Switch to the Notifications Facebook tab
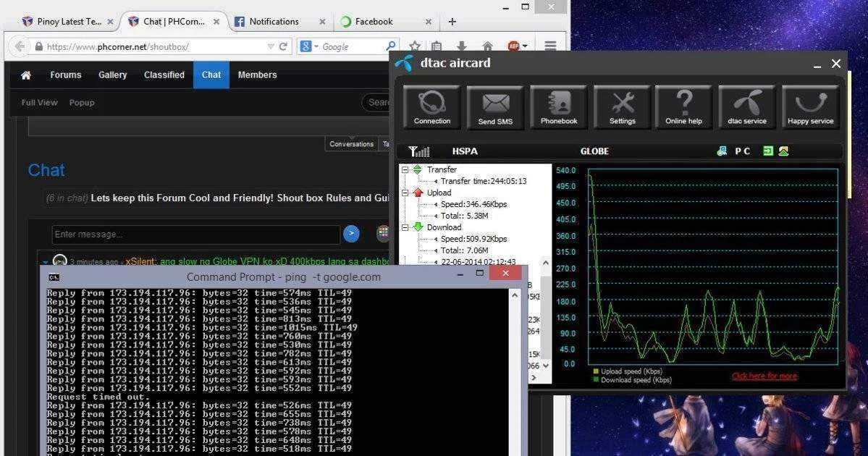The image size is (868, 456). pyautogui.click(x=274, y=22)
